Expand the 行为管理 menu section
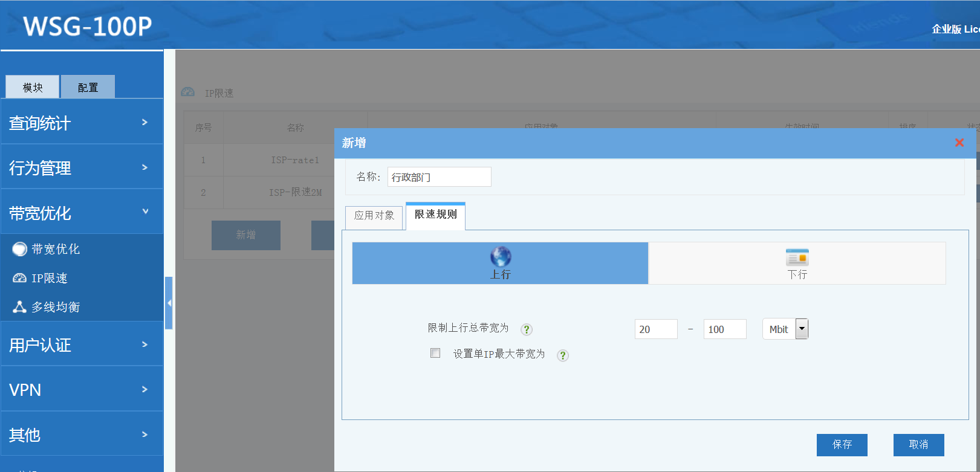 coord(82,167)
